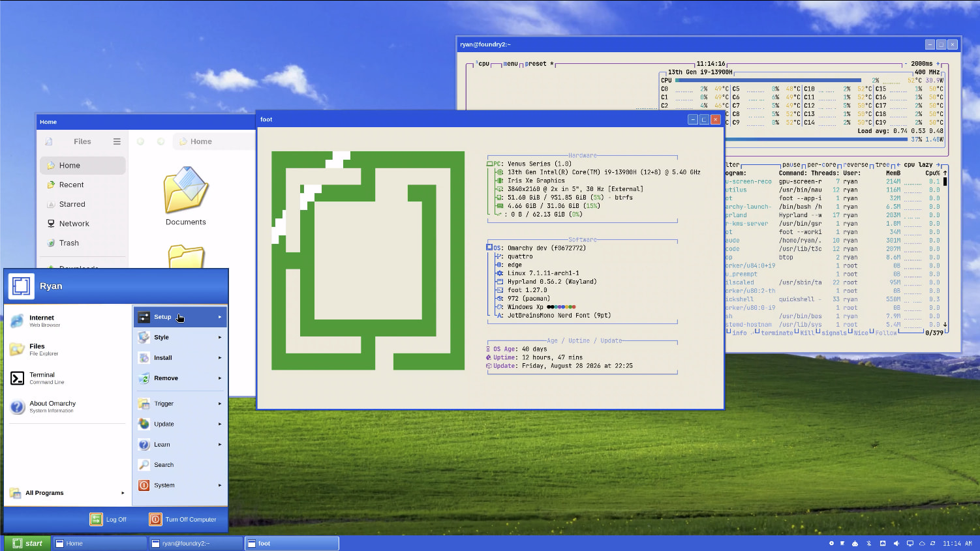Click the Search magnifier icon in start menu
The width and height of the screenshot is (980, 551).
pos(144,465)
